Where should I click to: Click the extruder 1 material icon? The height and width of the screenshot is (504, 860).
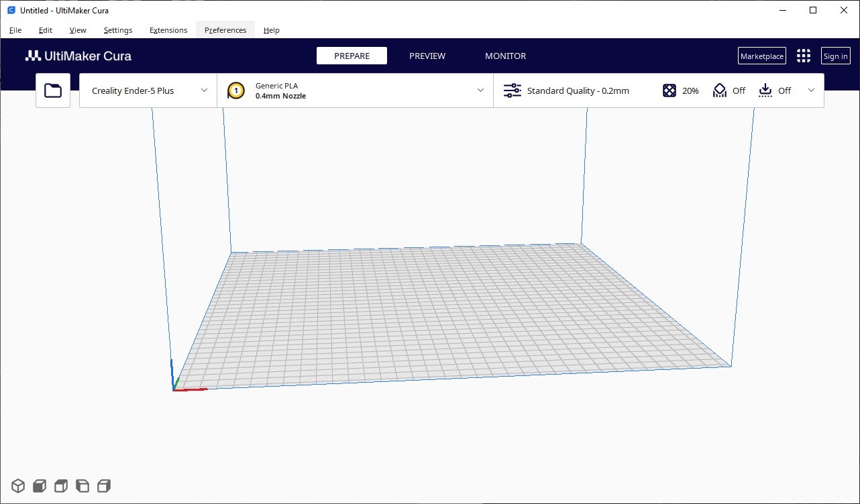click(235, 90)
